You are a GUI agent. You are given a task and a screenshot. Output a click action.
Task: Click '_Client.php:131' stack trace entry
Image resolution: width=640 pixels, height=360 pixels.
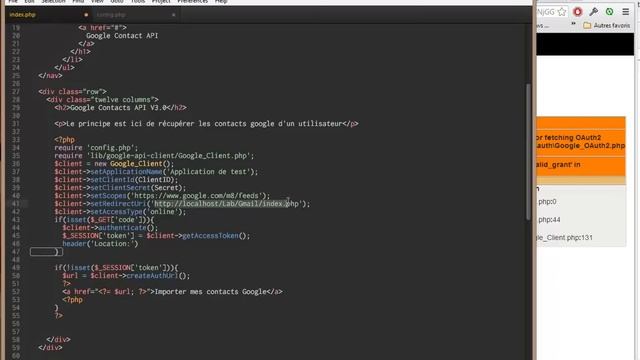564,238
